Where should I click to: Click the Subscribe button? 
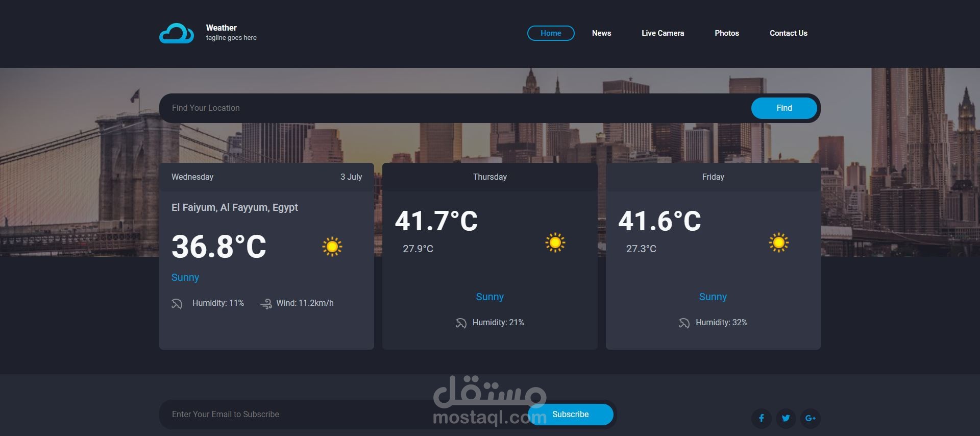(x=571, y=415)
